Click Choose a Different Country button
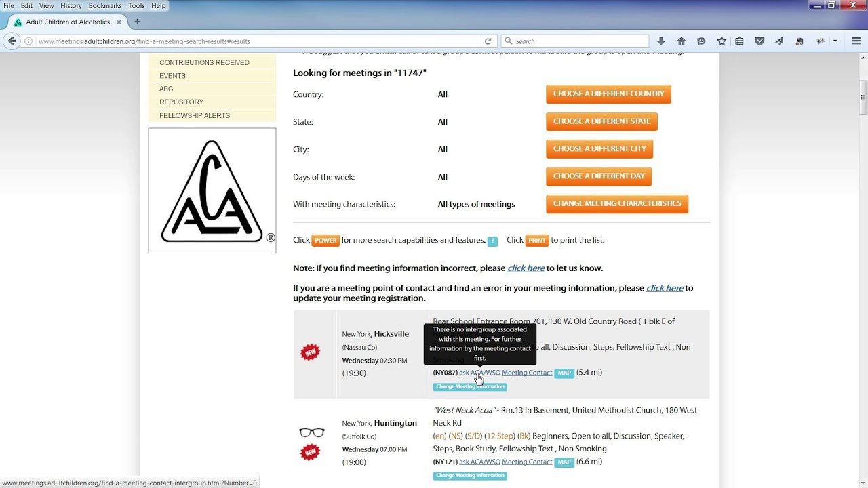The image size is (868, 488). tap(608, 94)
